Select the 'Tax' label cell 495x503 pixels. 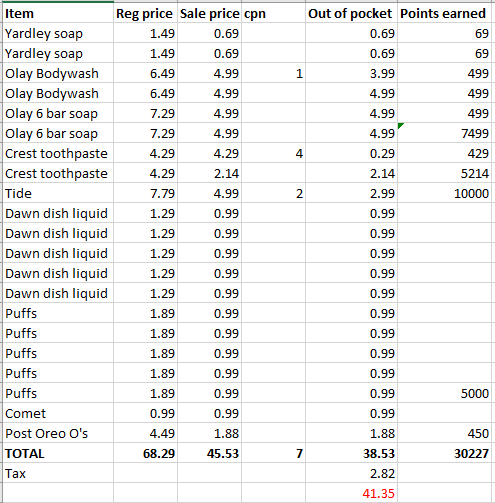pyautogui.click(x=58, y=473)
